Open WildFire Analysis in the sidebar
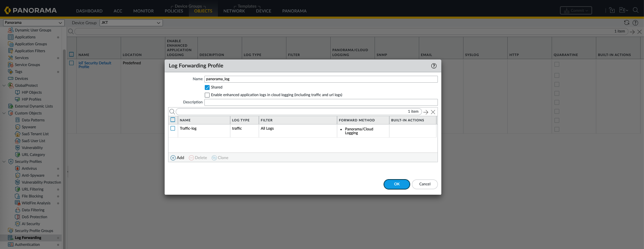Viewport: 644px width, 249px height. (36, 203)
